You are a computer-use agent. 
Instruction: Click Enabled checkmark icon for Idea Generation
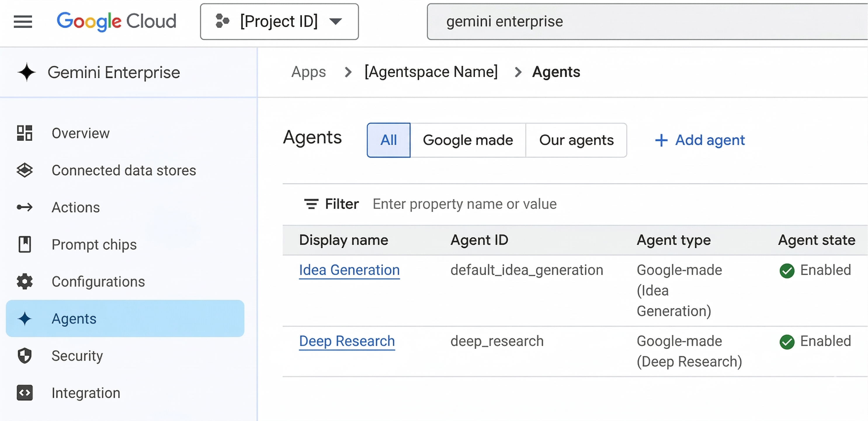(x=787, y=270)
